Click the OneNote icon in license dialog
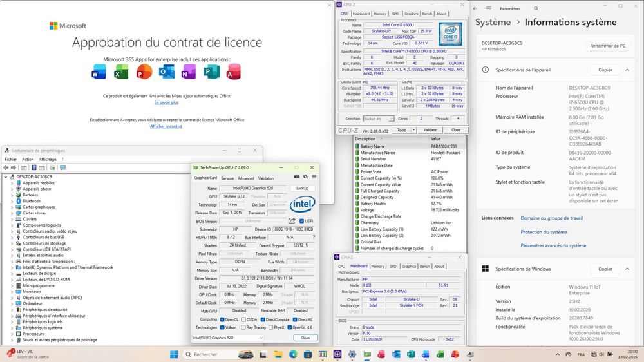Image resolution: width=644 pixels, height=362 pixels. (189, 72)
